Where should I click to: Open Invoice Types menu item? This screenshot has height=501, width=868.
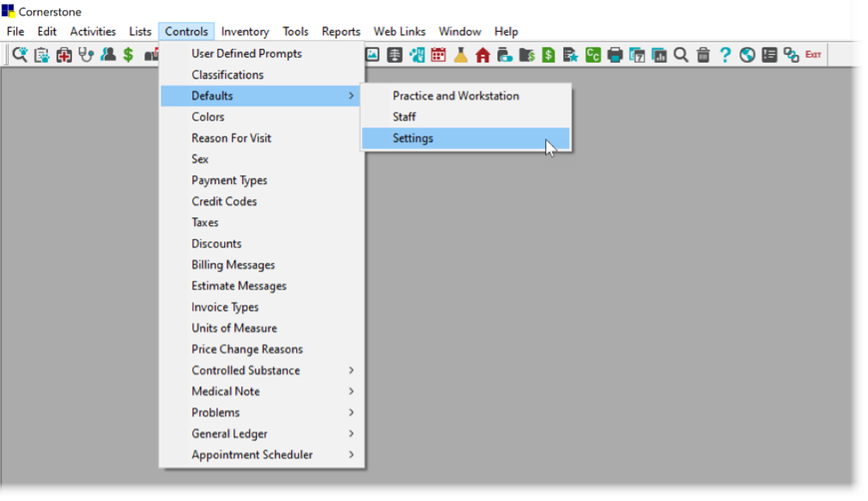pos(260,307)
